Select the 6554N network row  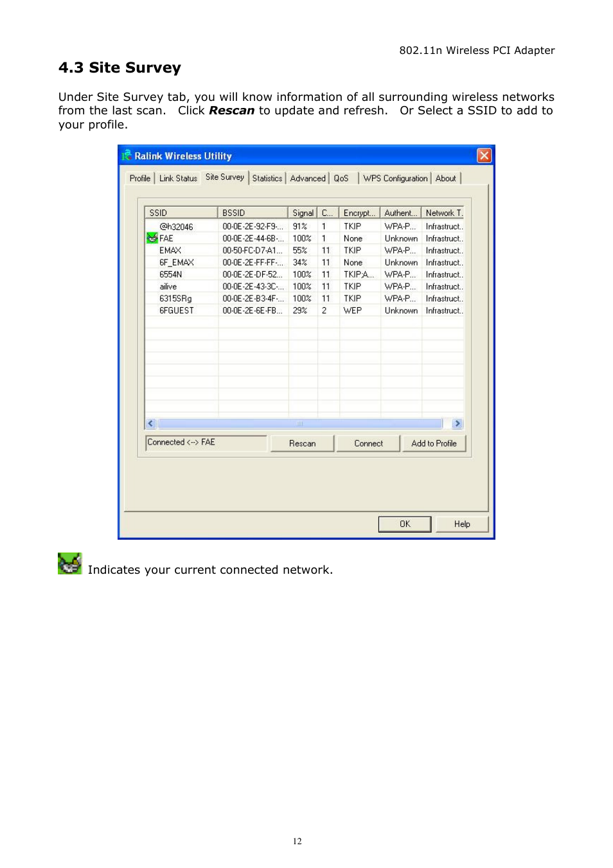coord(305,274)
